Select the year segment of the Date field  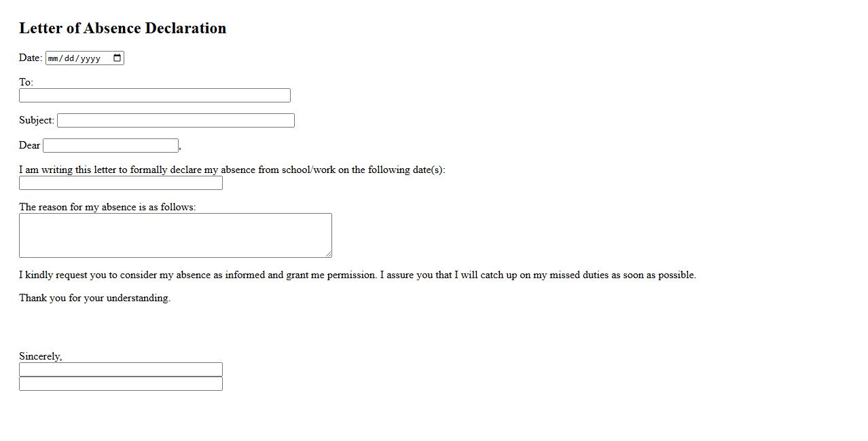(x=90, y=58)
